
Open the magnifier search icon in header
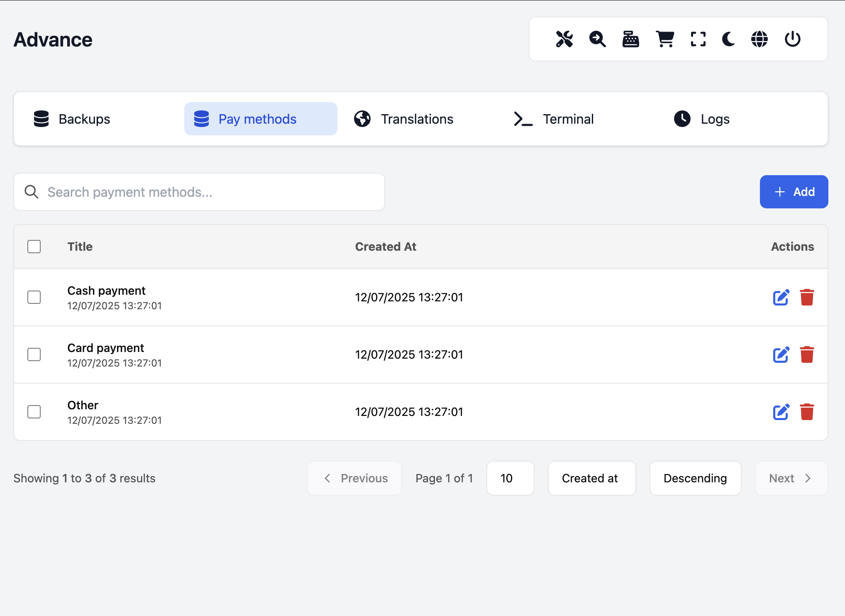pos(597,39)
